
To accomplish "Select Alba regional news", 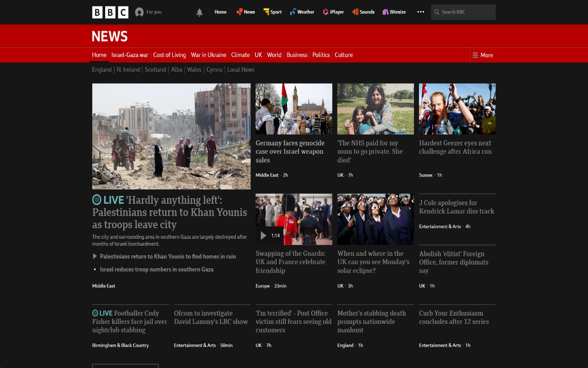I will point(176,69).
